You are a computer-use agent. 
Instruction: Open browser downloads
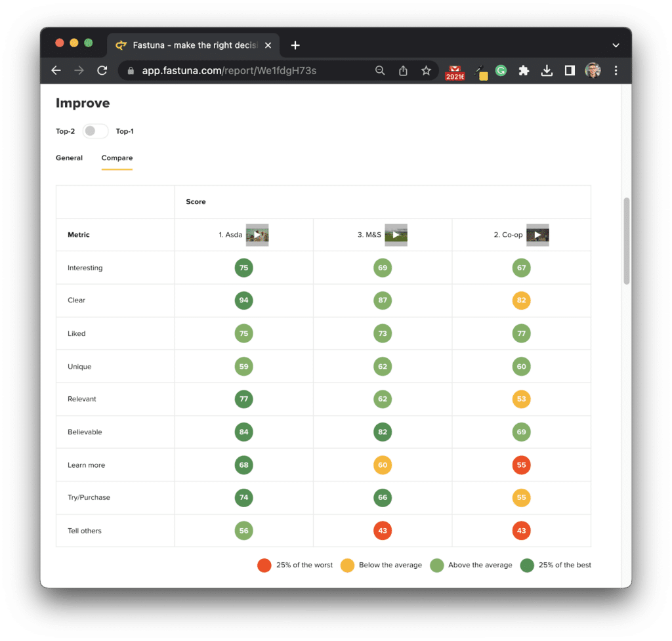(547, 70)
